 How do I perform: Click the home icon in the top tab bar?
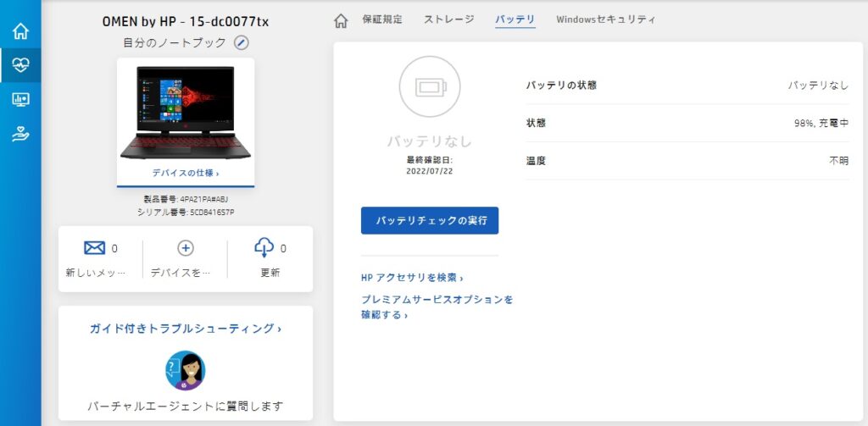click(341, 20)
